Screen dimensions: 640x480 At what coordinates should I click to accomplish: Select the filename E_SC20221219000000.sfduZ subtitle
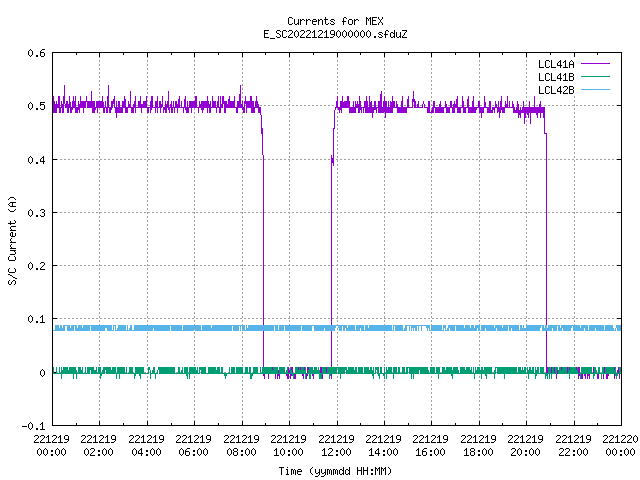(335, 34)
